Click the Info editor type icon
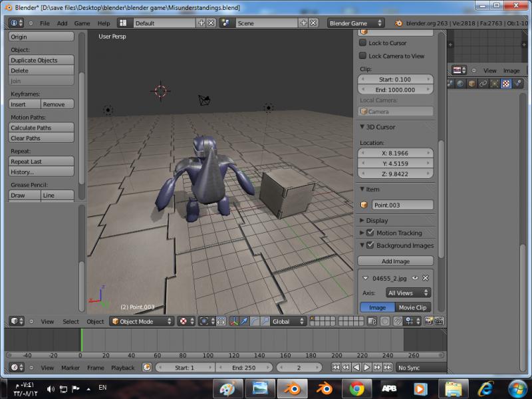Image resolution: width=532 pixels, height=399 pixels. coord(16,23)
